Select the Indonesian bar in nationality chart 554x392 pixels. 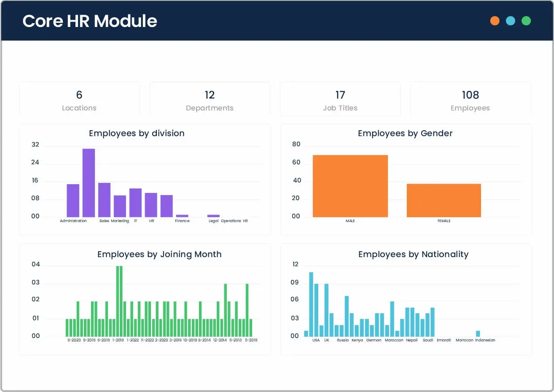(x=478, y=333)
